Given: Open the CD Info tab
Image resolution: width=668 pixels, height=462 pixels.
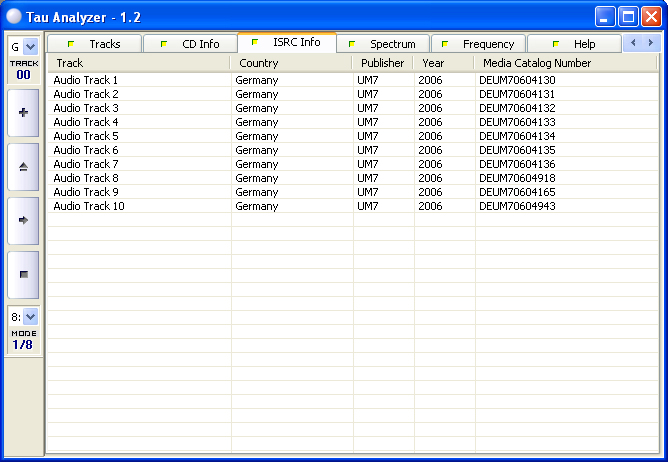Looking at the screenshot, I should tap(190, 44).
